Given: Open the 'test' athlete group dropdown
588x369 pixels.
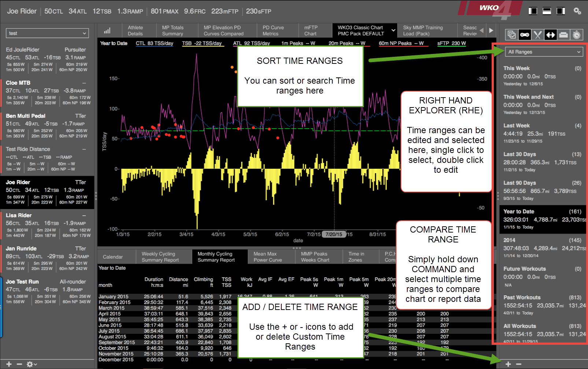Looking at the screenshot, I should point(47,33).
